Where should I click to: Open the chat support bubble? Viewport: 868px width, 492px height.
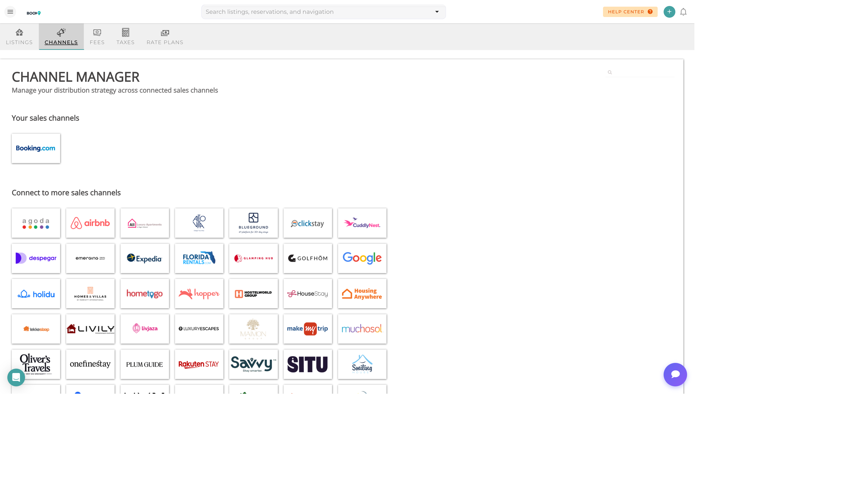(675, 374)
